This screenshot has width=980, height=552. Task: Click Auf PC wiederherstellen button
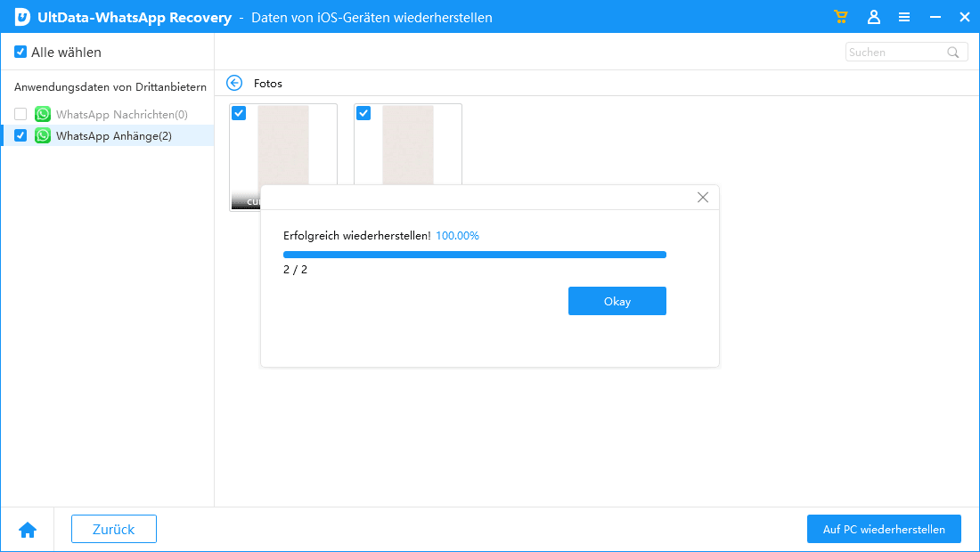click(x=884, y=529)
